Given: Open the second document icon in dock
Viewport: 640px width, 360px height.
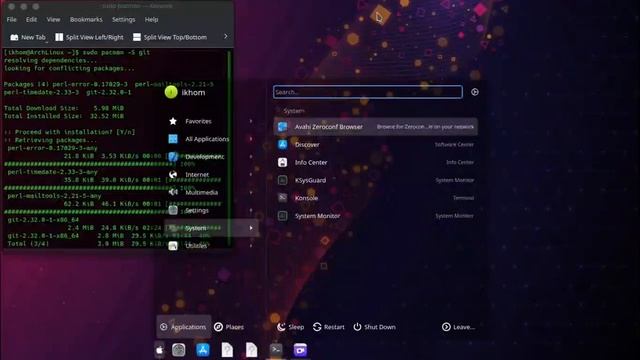Looking at the screenshot, I should click(252, 350).
